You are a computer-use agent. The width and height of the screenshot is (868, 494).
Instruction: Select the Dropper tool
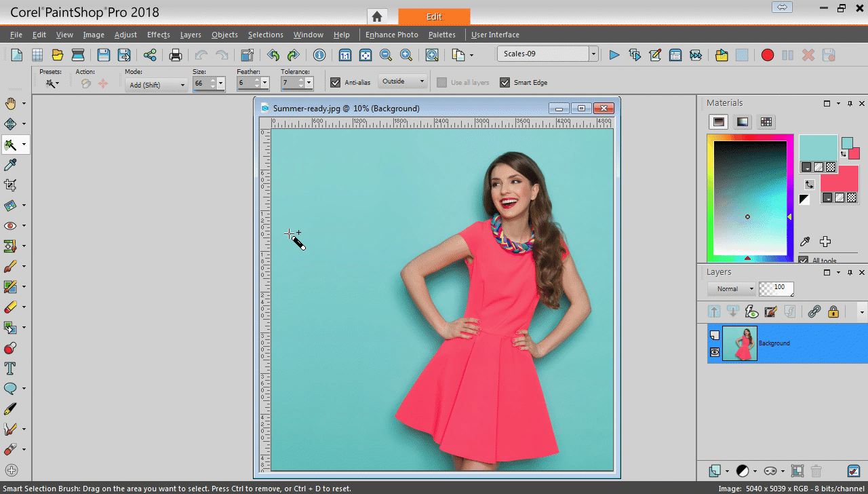point(11,165)
